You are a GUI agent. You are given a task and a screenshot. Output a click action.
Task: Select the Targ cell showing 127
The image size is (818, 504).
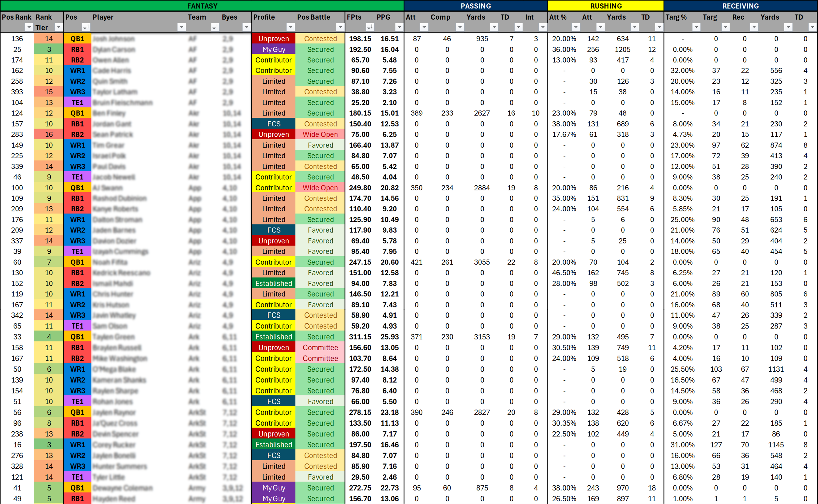pyautogui.click(x=716, y=445)
